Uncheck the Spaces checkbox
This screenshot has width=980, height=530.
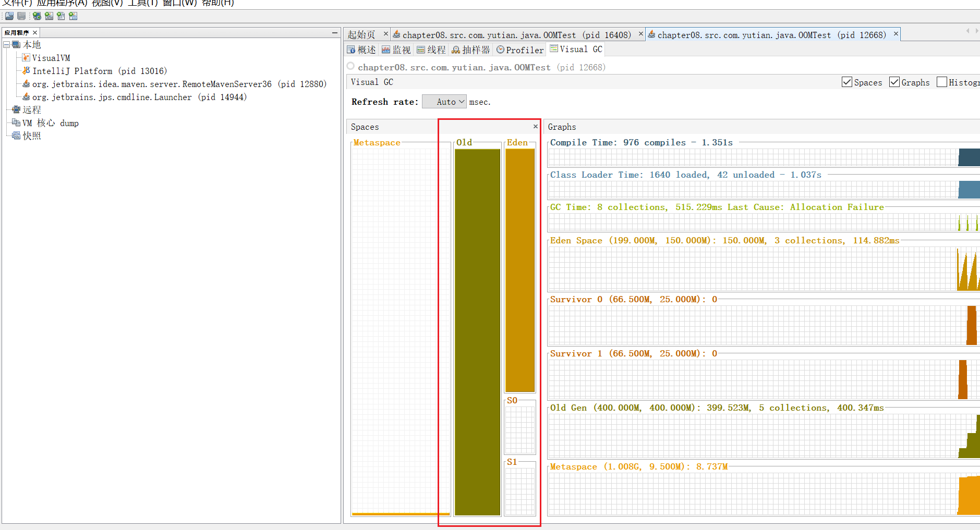(x=847, y=82)
